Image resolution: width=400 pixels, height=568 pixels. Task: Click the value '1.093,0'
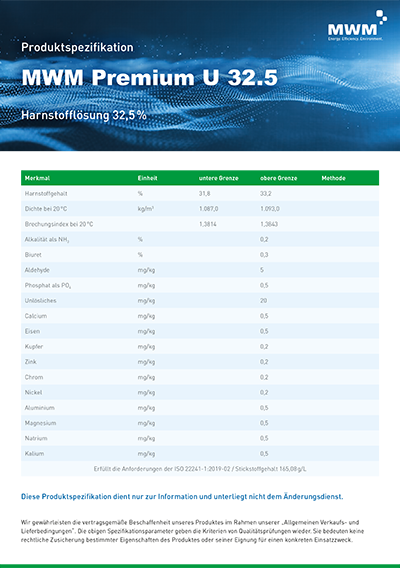[270, 209]
